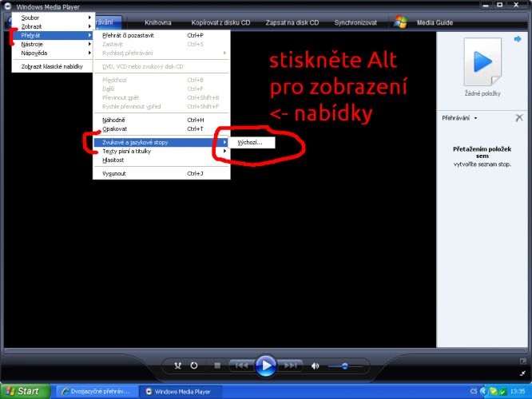Stop playback with the stop button

[217, 365]
